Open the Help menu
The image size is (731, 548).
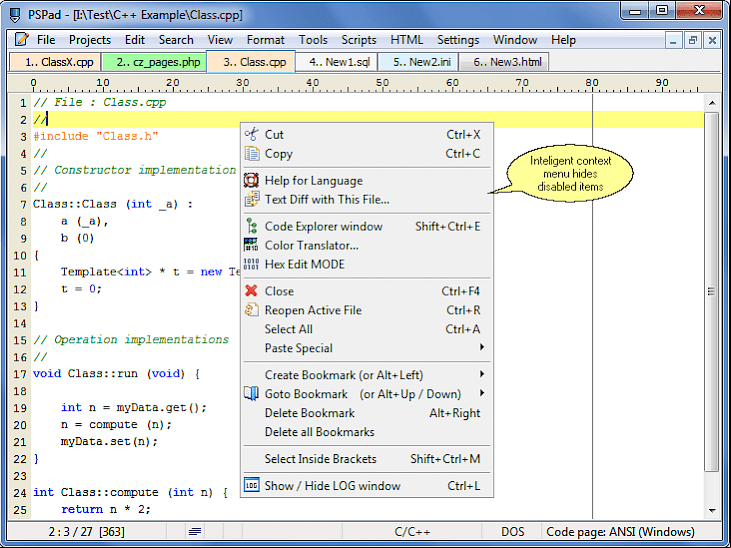click(564, 40)
